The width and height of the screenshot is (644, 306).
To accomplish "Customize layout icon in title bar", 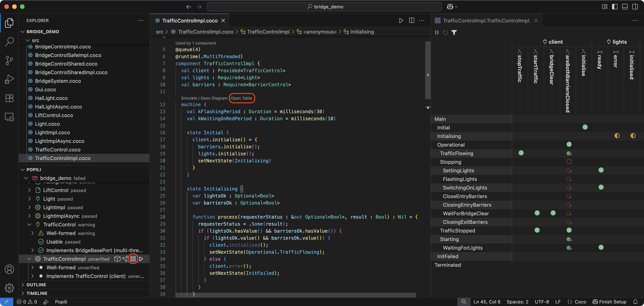I will (x=605, y=7).
